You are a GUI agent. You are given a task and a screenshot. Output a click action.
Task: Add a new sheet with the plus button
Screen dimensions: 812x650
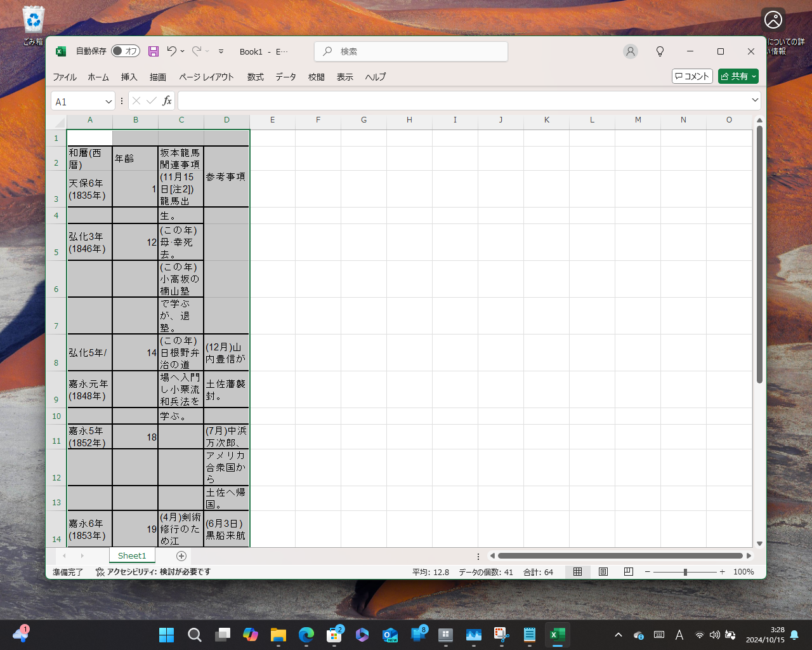pyautogui.click(x=181, y=555)
